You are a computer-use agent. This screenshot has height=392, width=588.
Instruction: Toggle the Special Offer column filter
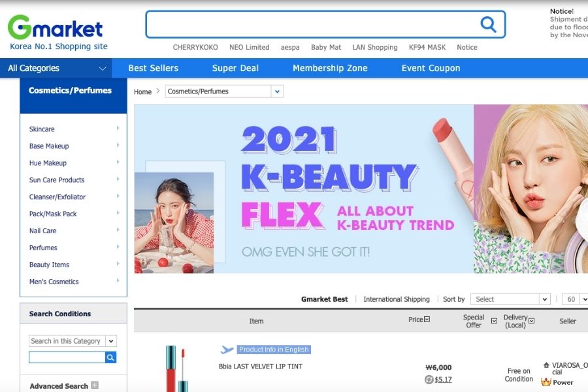coord(493,321)
